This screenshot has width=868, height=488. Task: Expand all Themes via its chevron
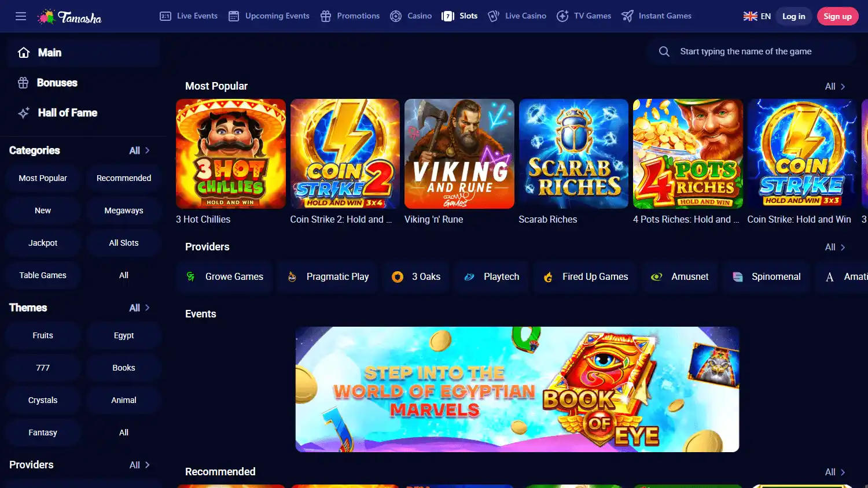tap(148, 308)
